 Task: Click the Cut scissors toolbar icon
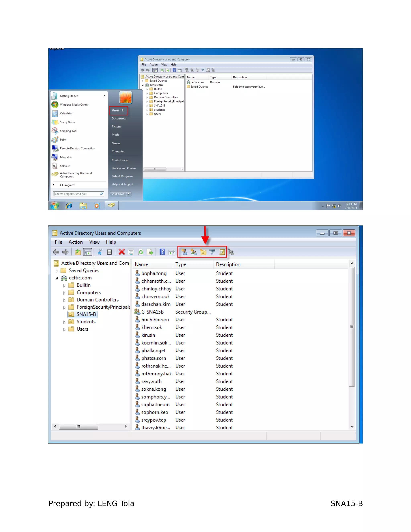(100, 252)
